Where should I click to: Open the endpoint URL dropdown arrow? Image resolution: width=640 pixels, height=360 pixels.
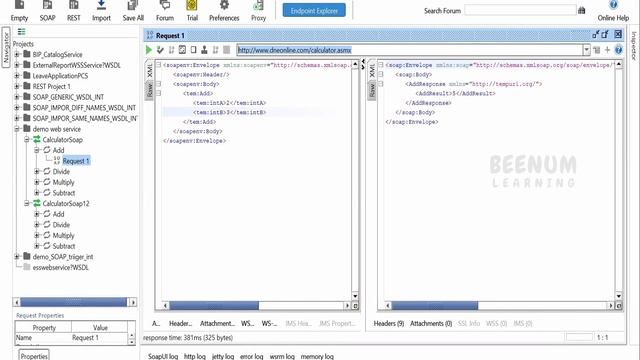tap(587, 50)
